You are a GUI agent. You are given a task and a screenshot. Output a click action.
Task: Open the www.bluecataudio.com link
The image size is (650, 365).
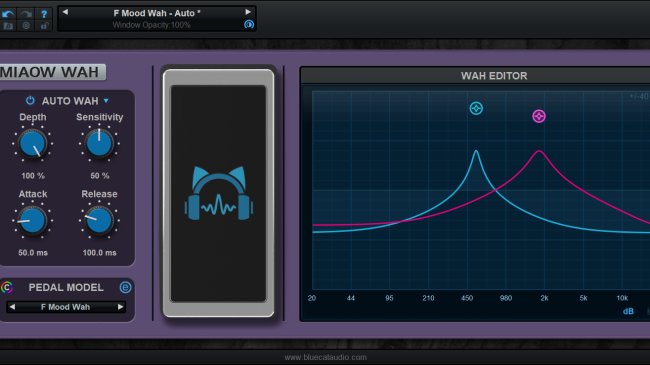click(x=325, y=357)
